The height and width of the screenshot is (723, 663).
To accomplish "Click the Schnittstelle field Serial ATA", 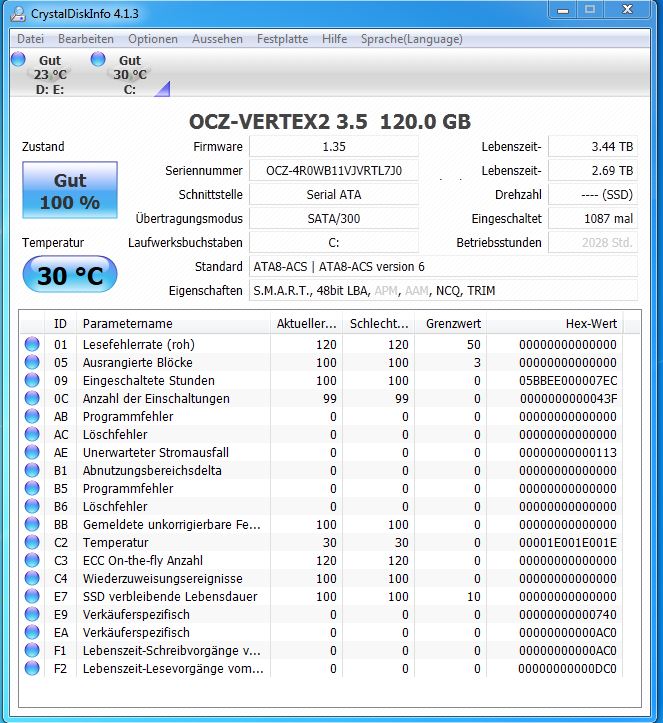I will pos(334,195).
